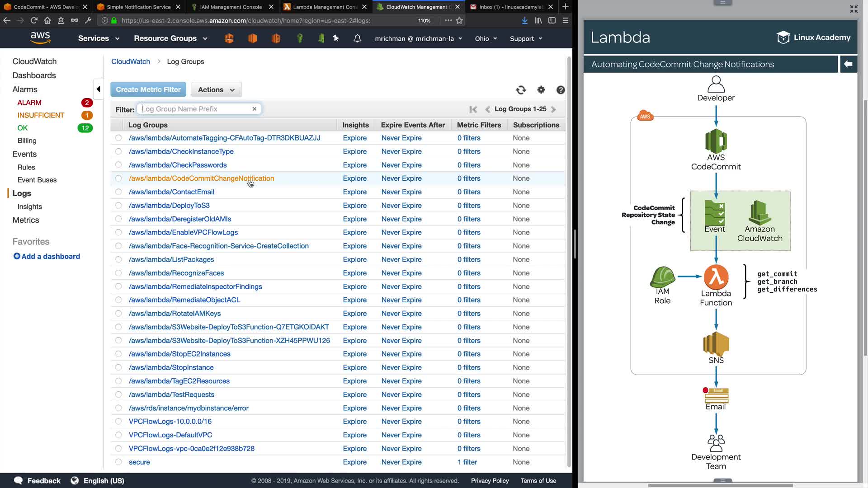Click the refresh log groups icon
The width and height of the screenshot is (868, 488).
point(521,90)
